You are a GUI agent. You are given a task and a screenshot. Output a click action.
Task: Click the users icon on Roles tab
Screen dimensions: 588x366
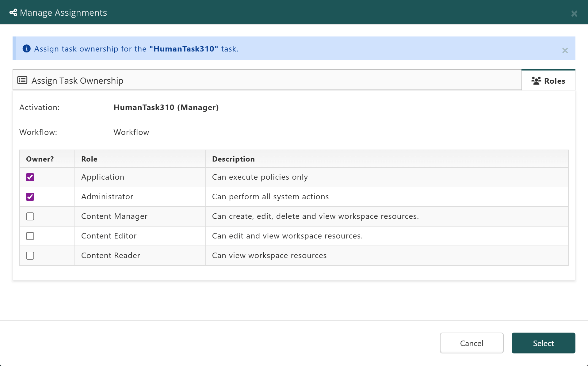[536, 81]
